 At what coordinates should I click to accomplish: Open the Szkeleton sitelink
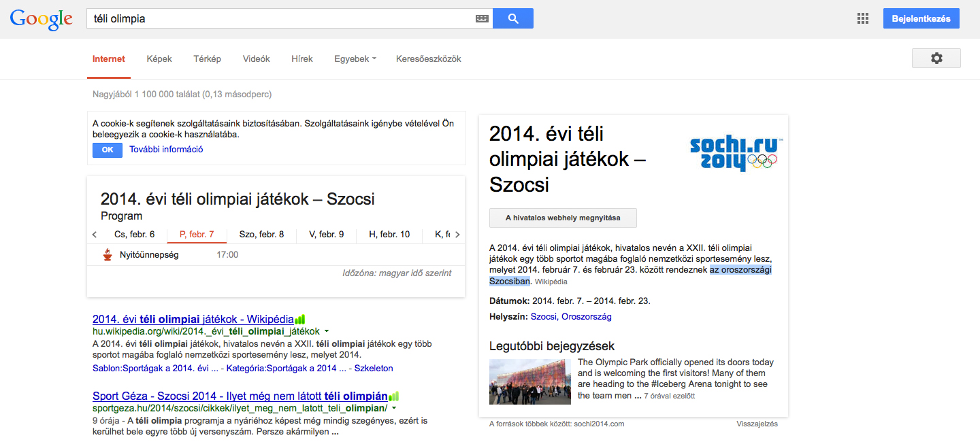(x=374, y=369)
